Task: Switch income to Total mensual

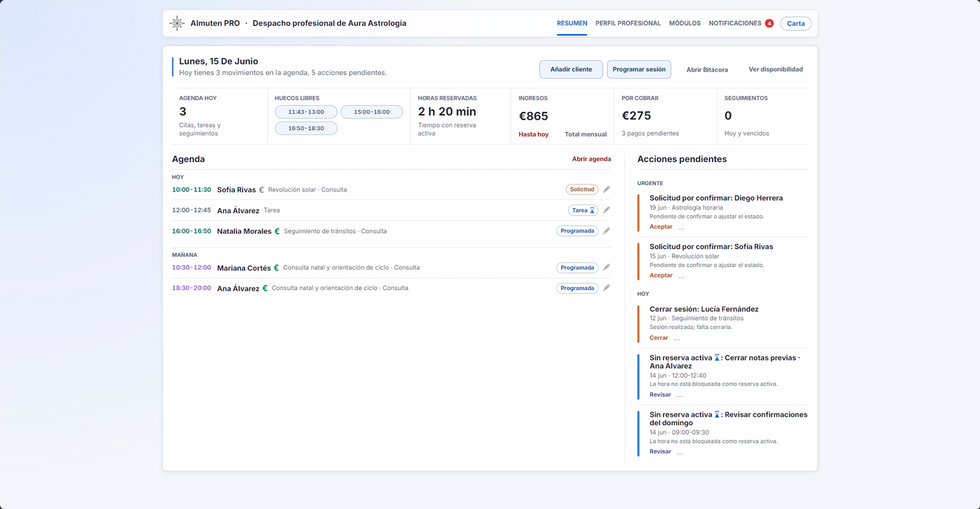Action: [585, 134]
